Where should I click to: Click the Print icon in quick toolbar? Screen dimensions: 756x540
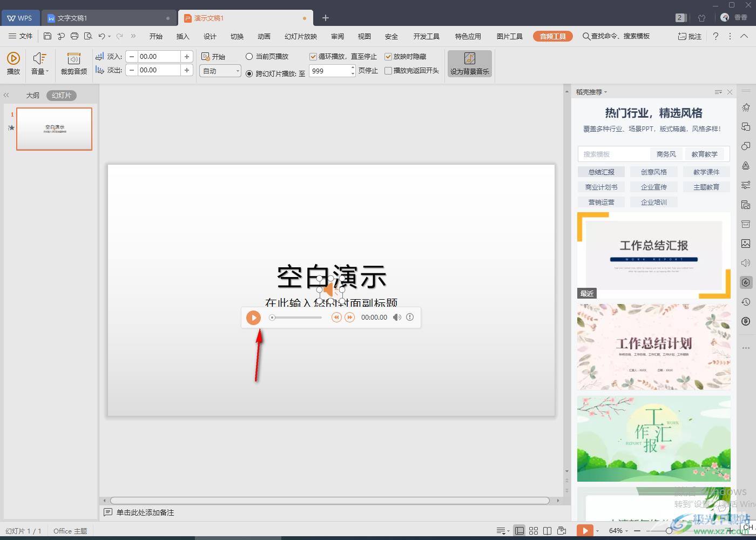75,36
